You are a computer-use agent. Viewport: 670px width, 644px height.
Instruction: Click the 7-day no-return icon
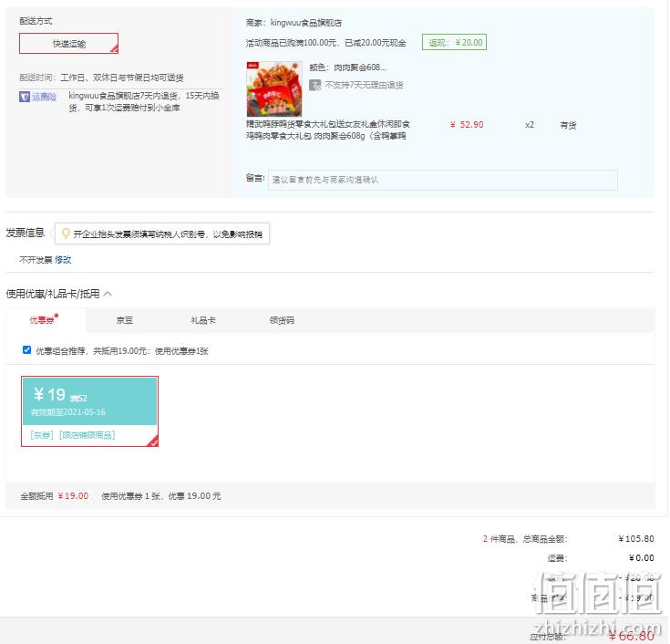click(314, 85)
